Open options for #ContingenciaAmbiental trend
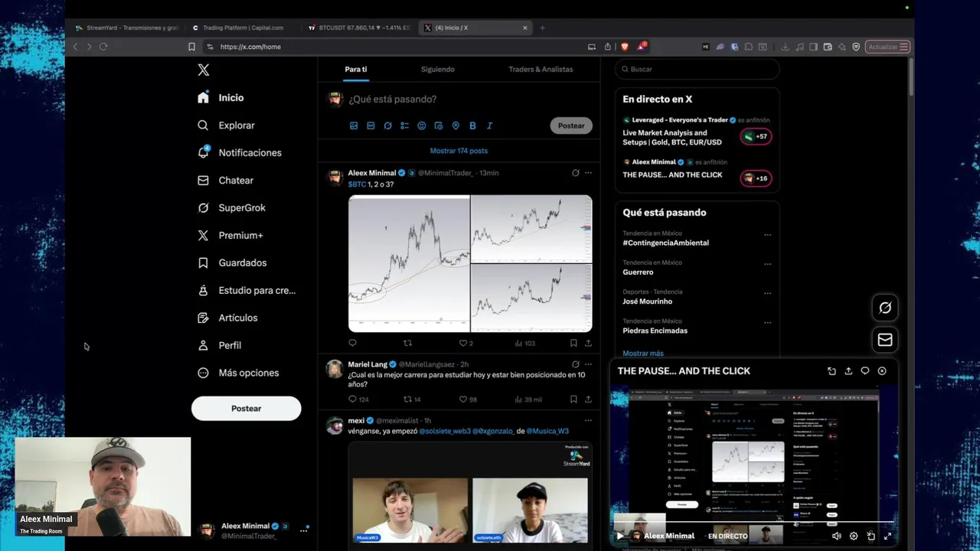Viewport: 980px width, 551px height. pyautogui.click(x=767, y=235)
